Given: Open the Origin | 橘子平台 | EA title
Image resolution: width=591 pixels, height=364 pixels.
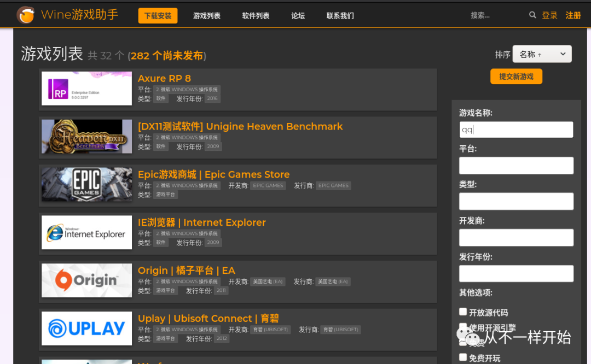Looking at the screenshot, I should (187, 271).
